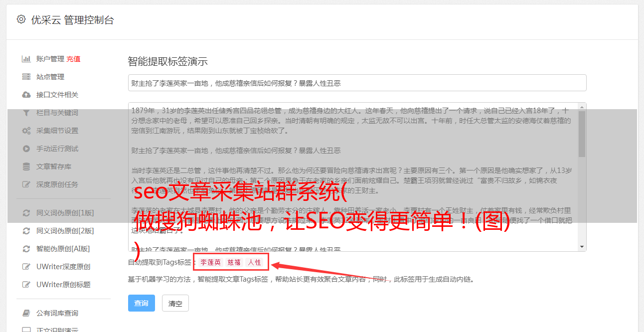Viewport: 644px width, 332px height.
Task: Click the blue 查询 button
Action: pyautogui.click(x=142, y=303)
